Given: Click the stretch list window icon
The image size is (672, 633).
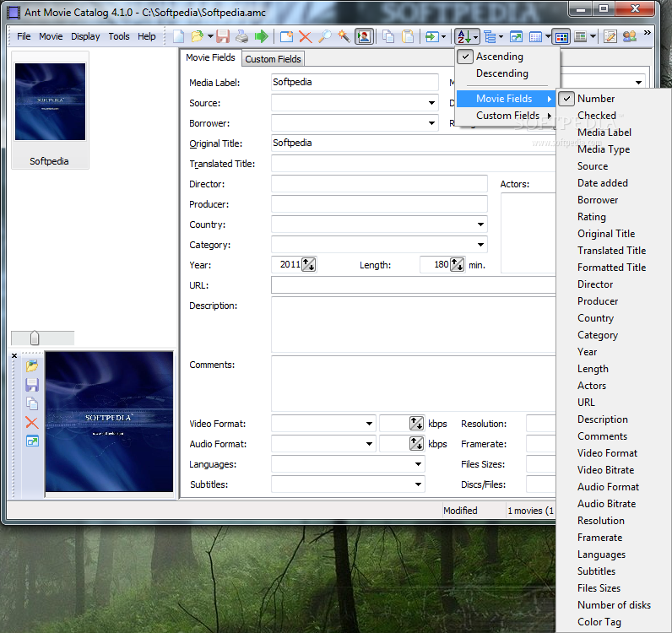Looking at the screenshot, I should [x=516, y=37].
